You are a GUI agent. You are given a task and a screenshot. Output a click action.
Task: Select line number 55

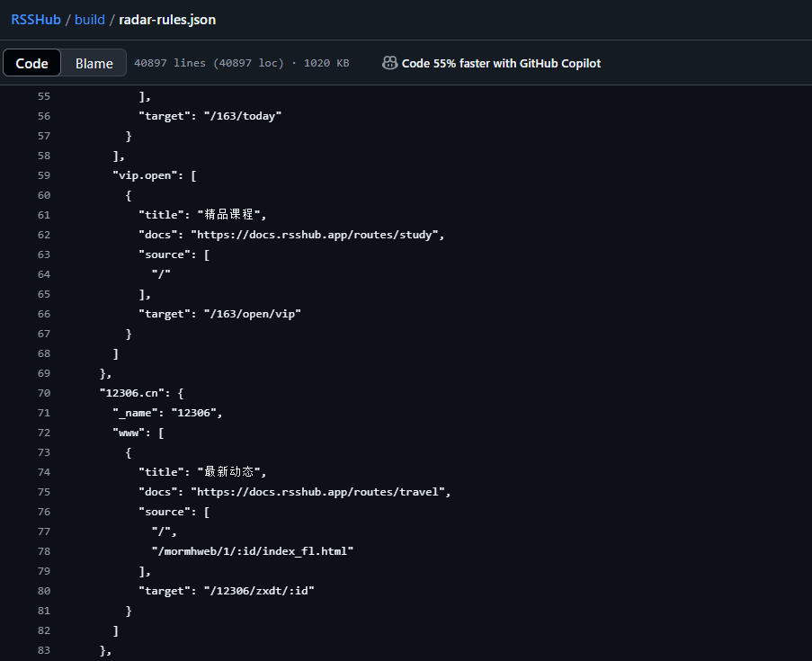tap(43, 95)
